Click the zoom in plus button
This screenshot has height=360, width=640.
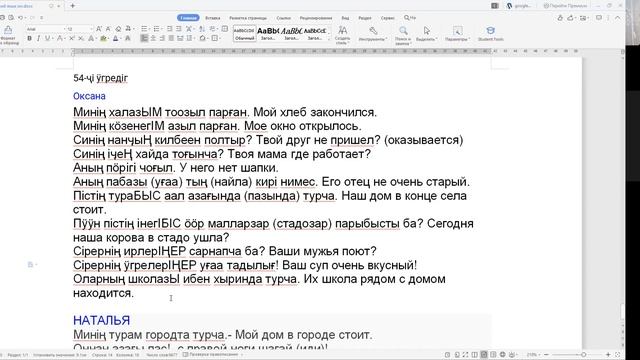tap(608, 354)
